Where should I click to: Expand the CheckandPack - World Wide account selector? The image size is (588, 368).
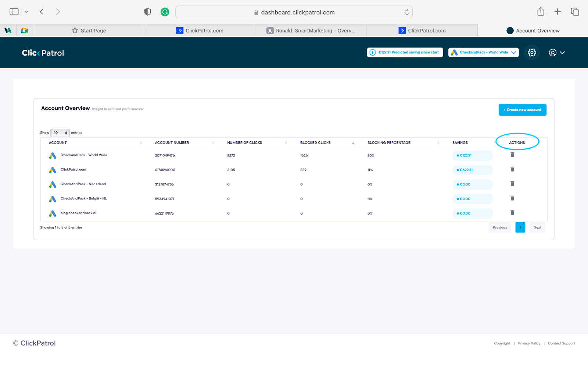(483, 53)
